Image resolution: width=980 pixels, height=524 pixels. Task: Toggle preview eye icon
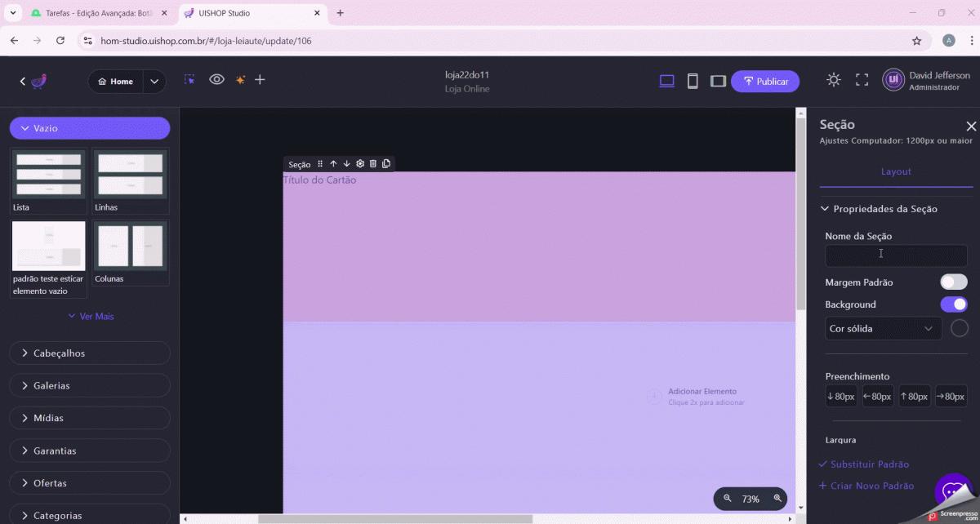pyautogui.click(x=216, y=80)
